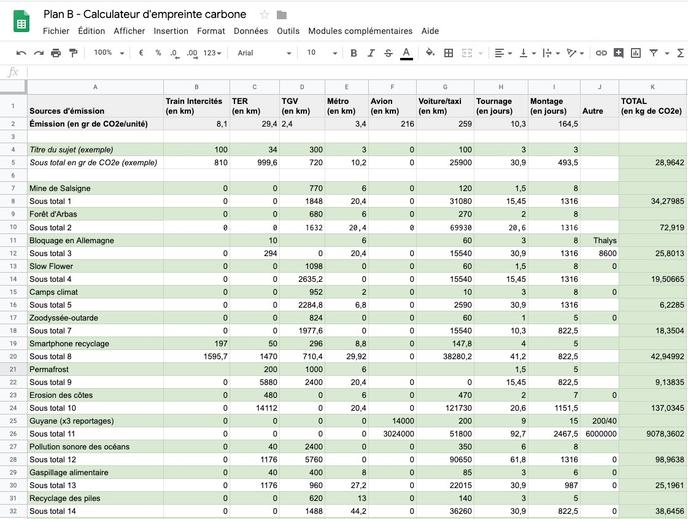This screenshot has width=688, height=519.
Task: Open the Données menu
Action: click(x=251, y=31)
